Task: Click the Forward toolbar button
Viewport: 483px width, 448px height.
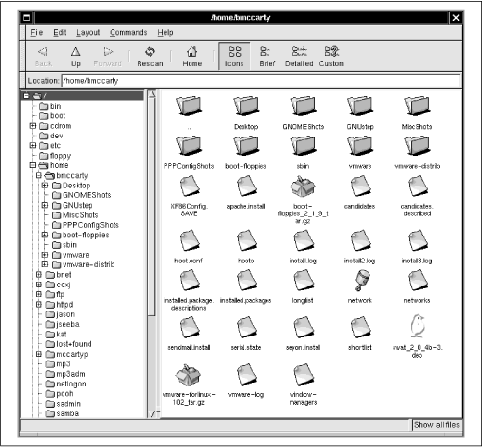Action: pyautogui.click(x=108, y=57)
